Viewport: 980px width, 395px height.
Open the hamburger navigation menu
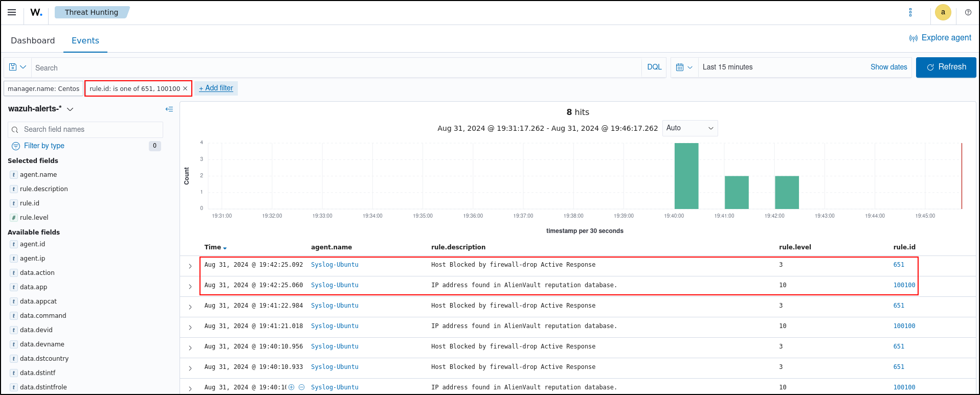point(12,12)
